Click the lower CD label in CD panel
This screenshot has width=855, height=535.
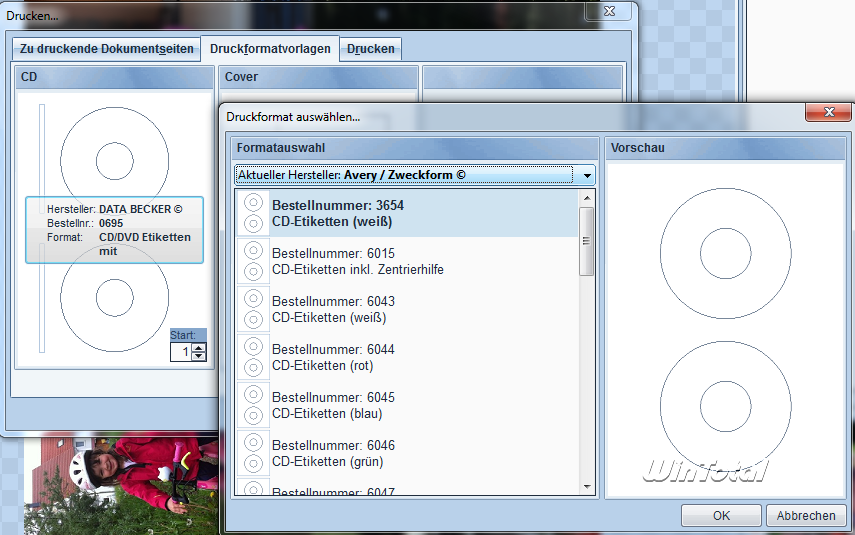[115, 300]
